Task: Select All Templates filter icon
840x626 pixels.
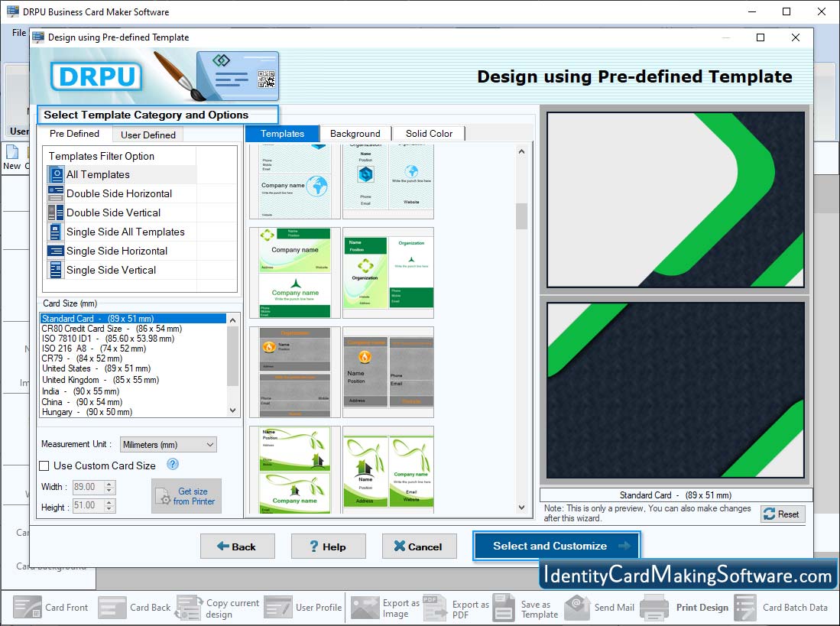Action: (x=56, y=174)
